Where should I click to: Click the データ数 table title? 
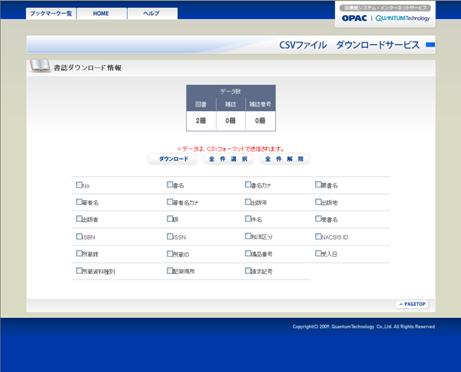[231, 91]
